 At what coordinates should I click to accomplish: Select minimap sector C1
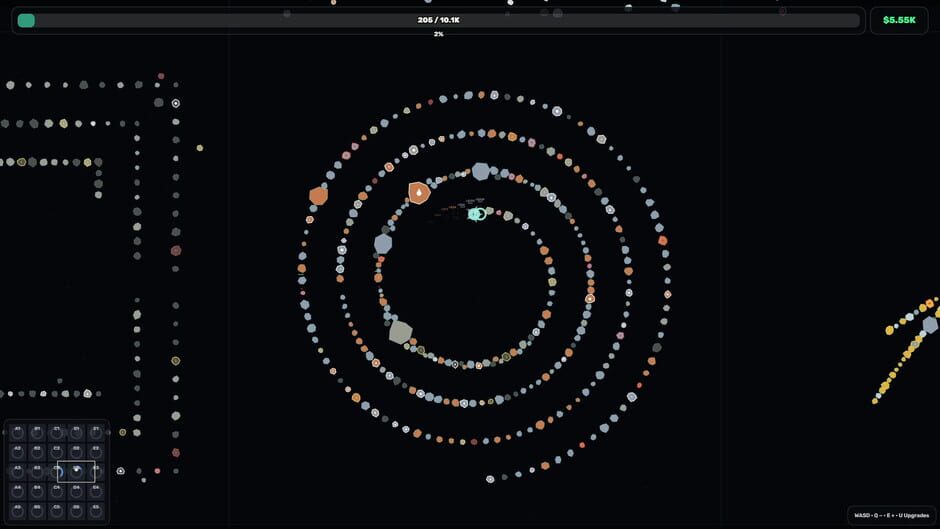tap(57, 432)
